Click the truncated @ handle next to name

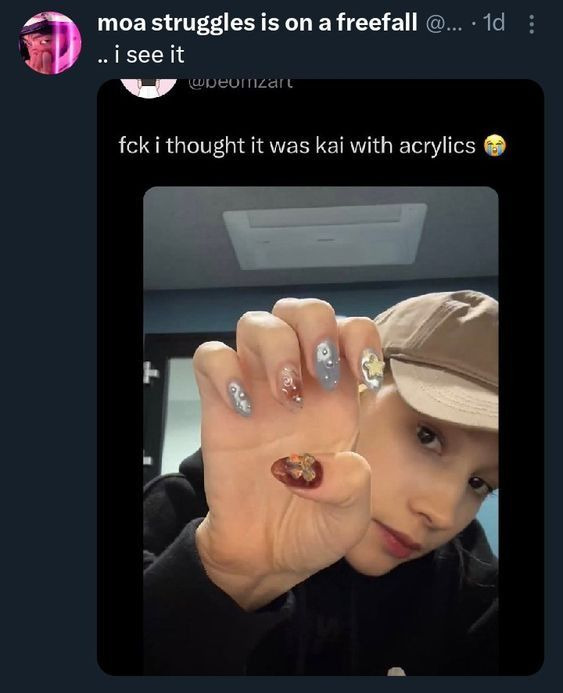[x=444, y=23]
